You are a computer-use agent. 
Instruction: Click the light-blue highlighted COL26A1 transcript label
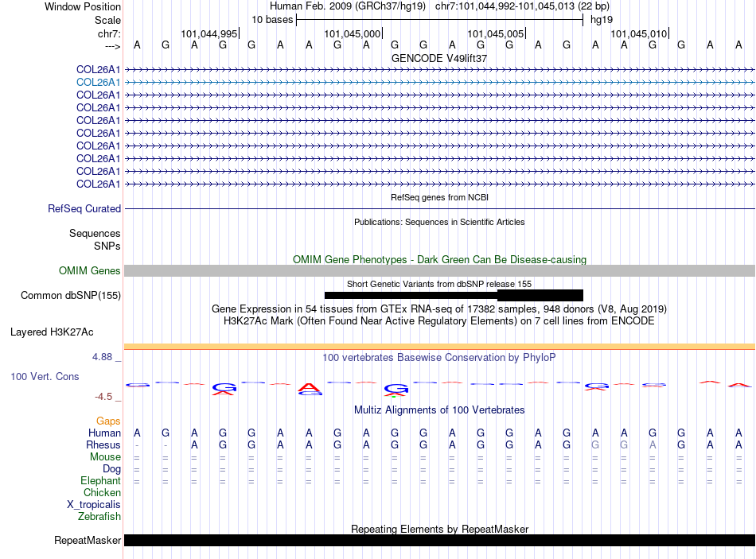[x=99, y=83]
